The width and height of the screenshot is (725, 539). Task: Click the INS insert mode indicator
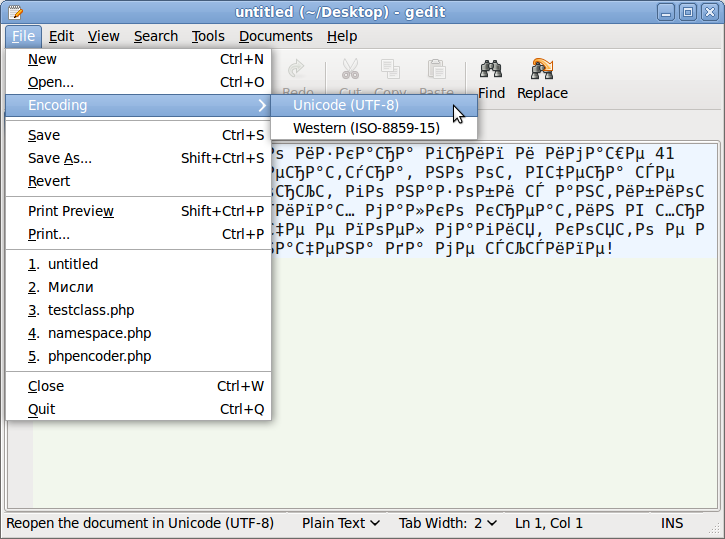point(672,523)
